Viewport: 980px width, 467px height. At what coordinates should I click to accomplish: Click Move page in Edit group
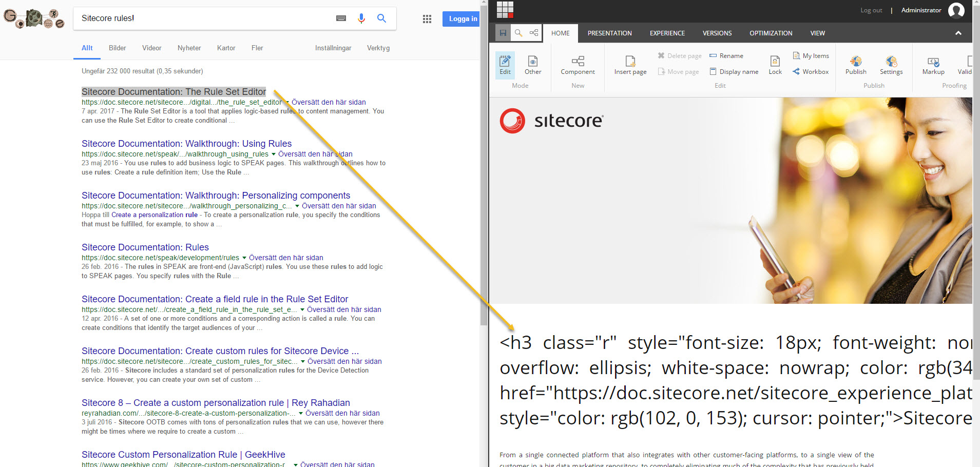pos(678,72)
